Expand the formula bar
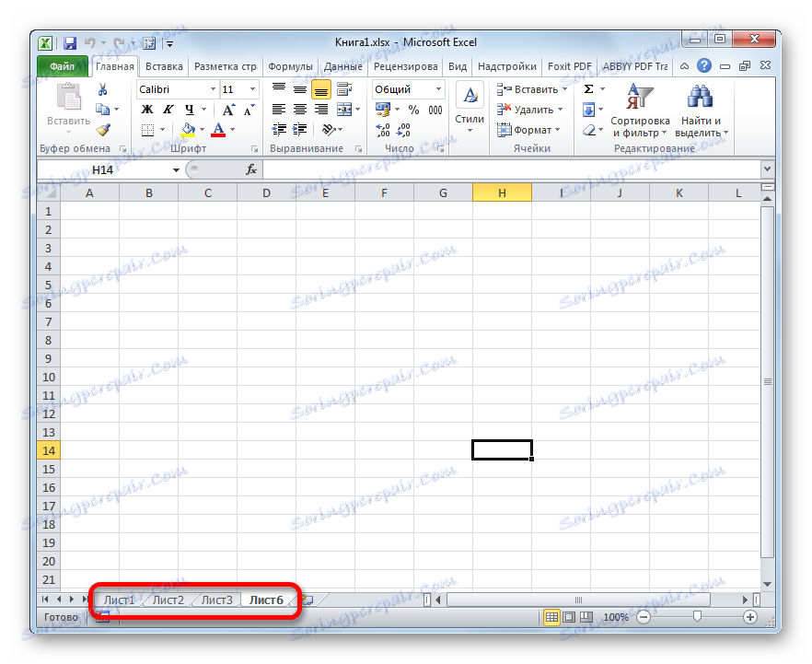The width and height of the screenshot is (812, 664). coord(767,169)
